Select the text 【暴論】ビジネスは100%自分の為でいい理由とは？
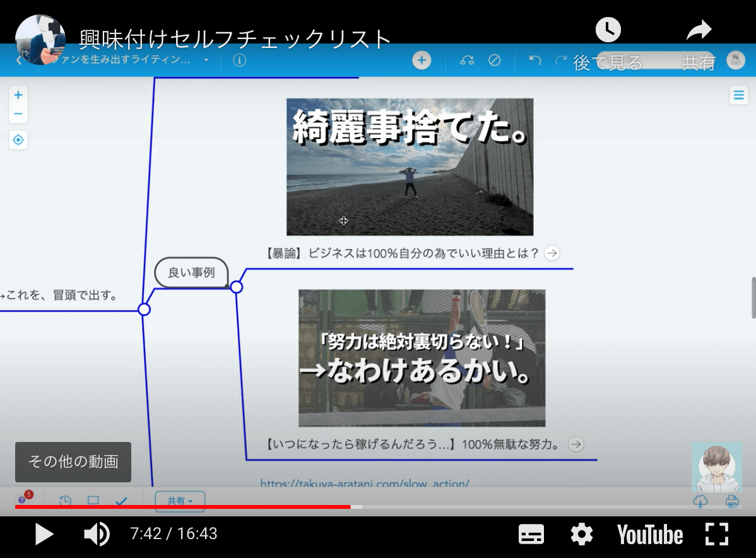The height and width of the screenshot is (558, 756). coord(402,253)
